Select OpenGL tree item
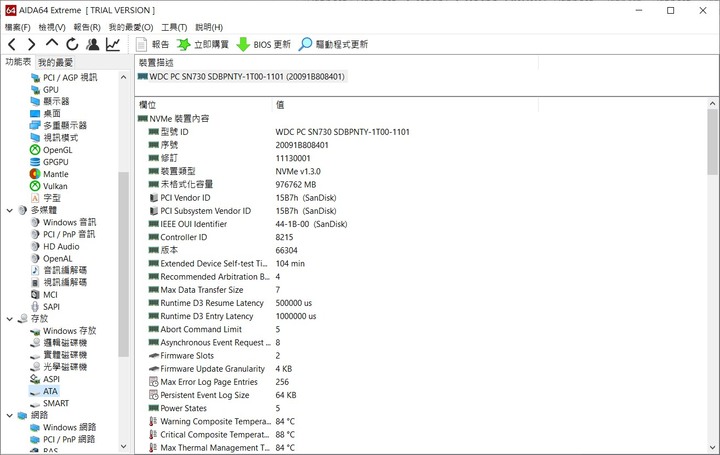Image resolution: width=720 pixels, height=455 pixels. tap(51, 150)
